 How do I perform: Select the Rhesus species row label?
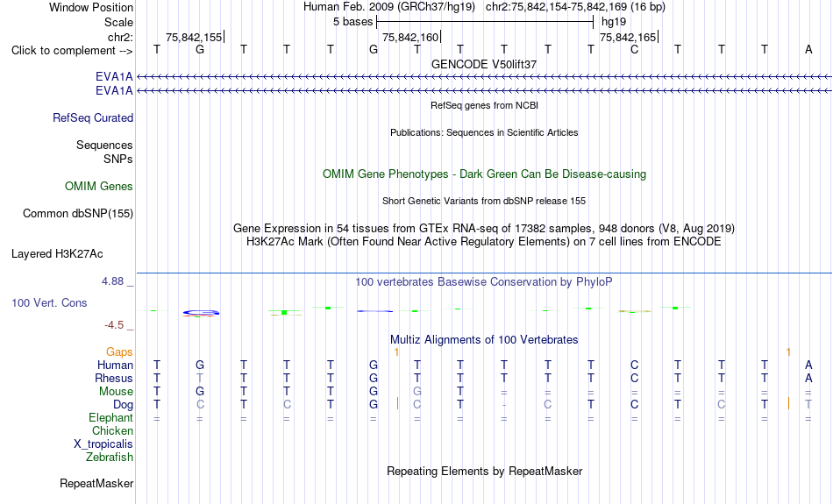tap(114, 378)
